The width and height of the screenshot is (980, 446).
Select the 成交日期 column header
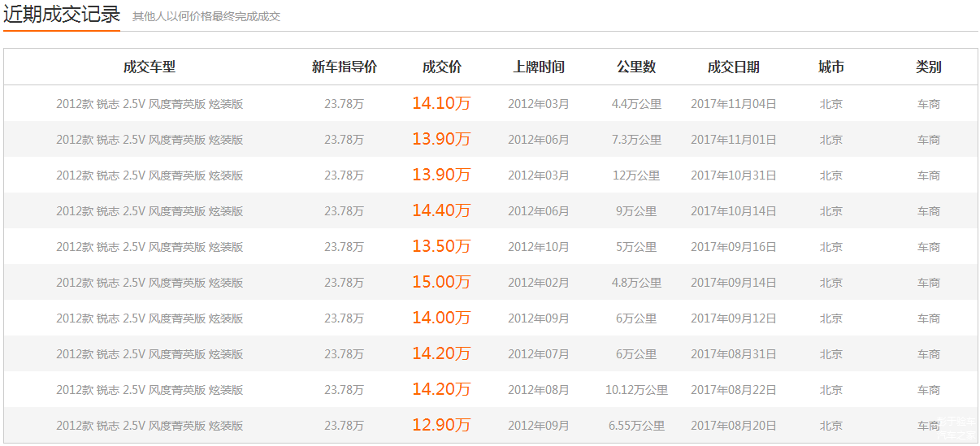tap(734, 67)
